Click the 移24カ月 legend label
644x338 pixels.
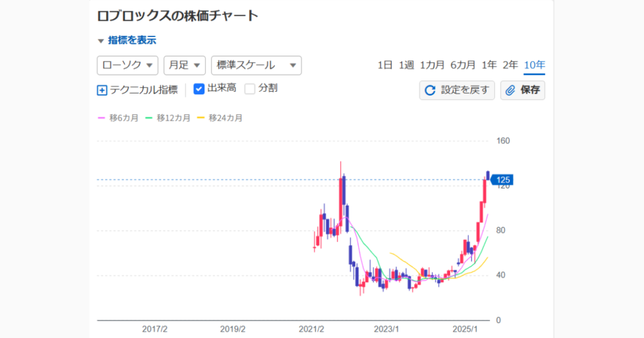226,118
